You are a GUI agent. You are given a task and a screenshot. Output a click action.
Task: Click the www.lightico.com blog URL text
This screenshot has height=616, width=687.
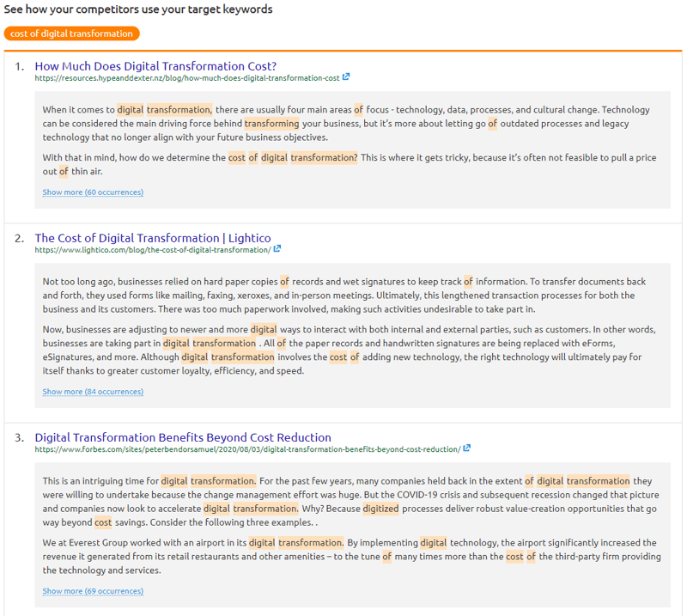tap(153, 250)
